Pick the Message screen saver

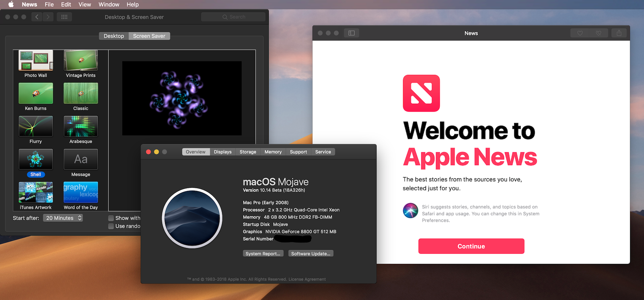click(x=81, y=163)
